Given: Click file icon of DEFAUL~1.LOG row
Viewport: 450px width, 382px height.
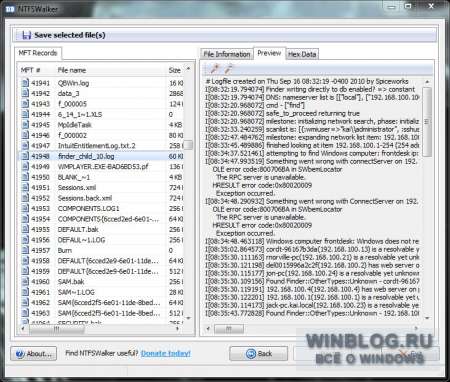Looking at the screenshot, I should (x=25, y=240).
